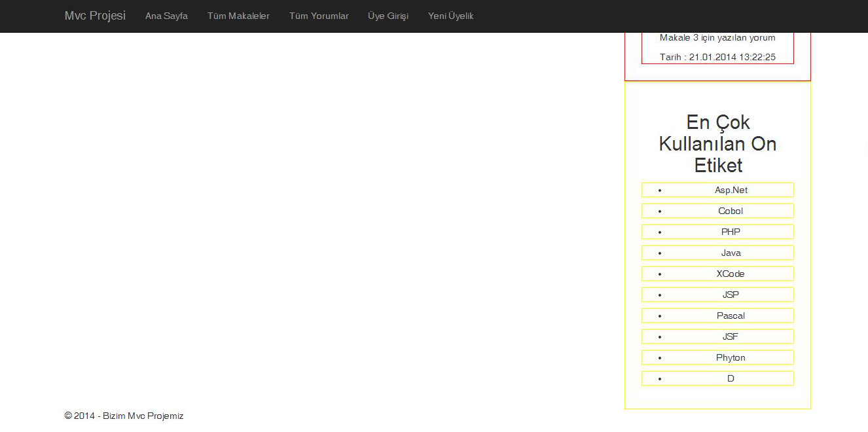Viewport: 868px width, 432px height.
Task: Choose the Java tag in list
Action: point(731,253)
